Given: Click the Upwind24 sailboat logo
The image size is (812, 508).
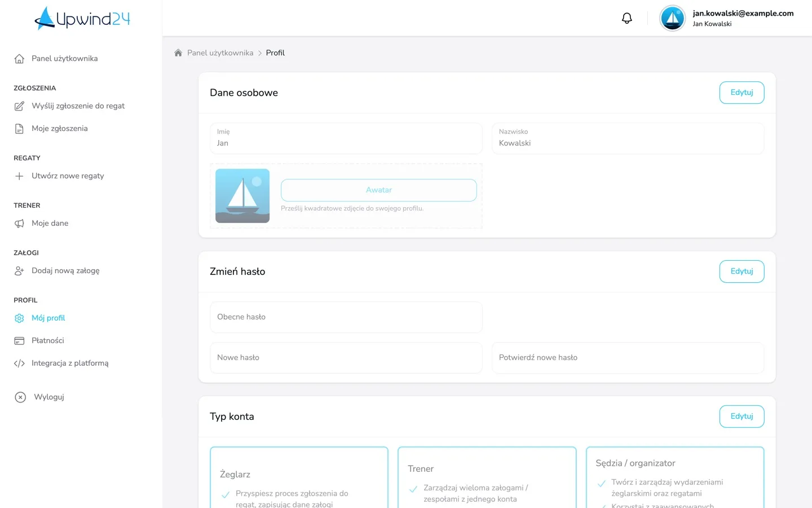Looking at the screenshot, I should [x=82, y=19].
